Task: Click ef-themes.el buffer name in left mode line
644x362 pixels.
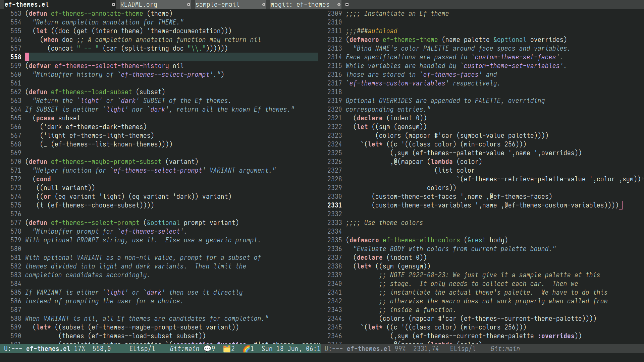Action: (x=48, y=349)
